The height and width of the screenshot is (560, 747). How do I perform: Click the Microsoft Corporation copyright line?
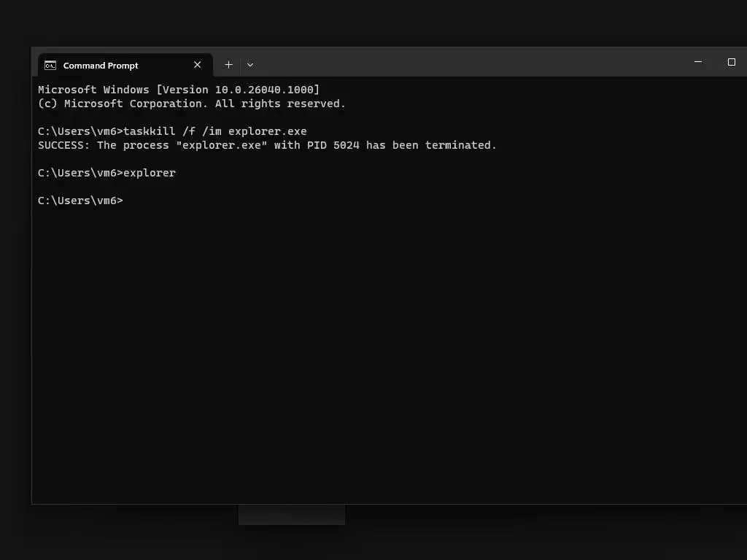coord(192,104)
